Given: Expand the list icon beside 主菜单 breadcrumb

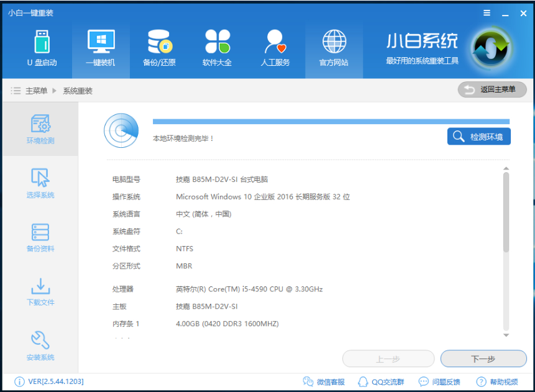Looking at the screenshot, I should [x=16, y=89].
